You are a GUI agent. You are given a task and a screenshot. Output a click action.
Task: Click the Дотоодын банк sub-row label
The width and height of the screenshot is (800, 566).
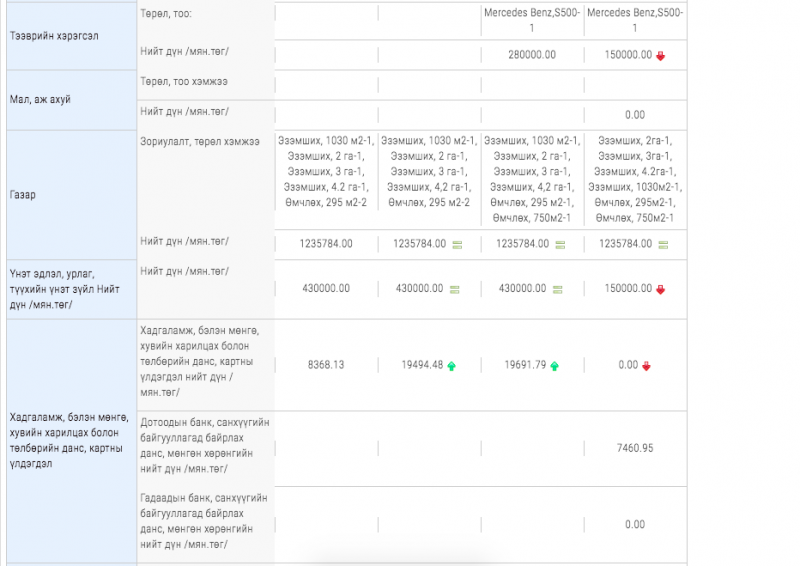click(x=204, y=448)
